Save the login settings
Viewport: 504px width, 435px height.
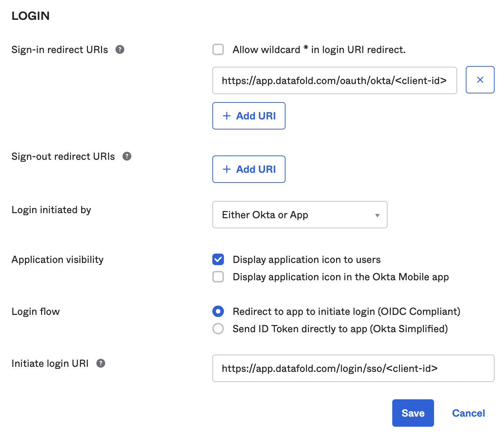[x=413, y=413]
